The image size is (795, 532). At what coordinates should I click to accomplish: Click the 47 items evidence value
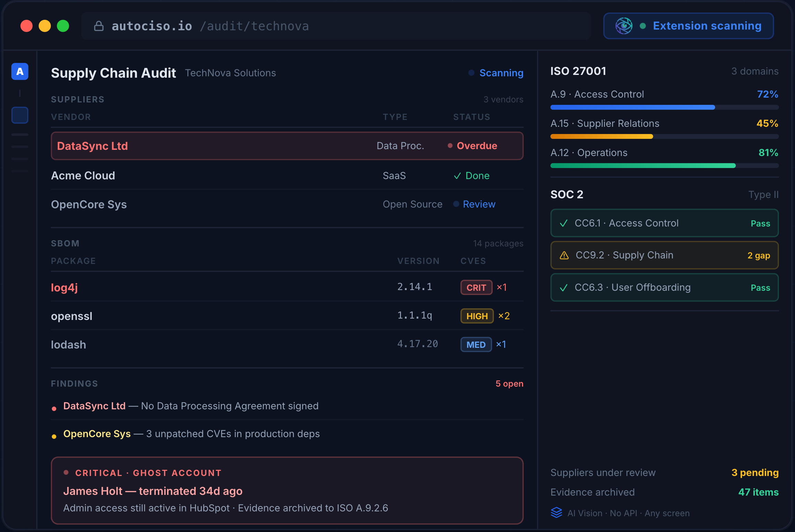click(758, 492)
